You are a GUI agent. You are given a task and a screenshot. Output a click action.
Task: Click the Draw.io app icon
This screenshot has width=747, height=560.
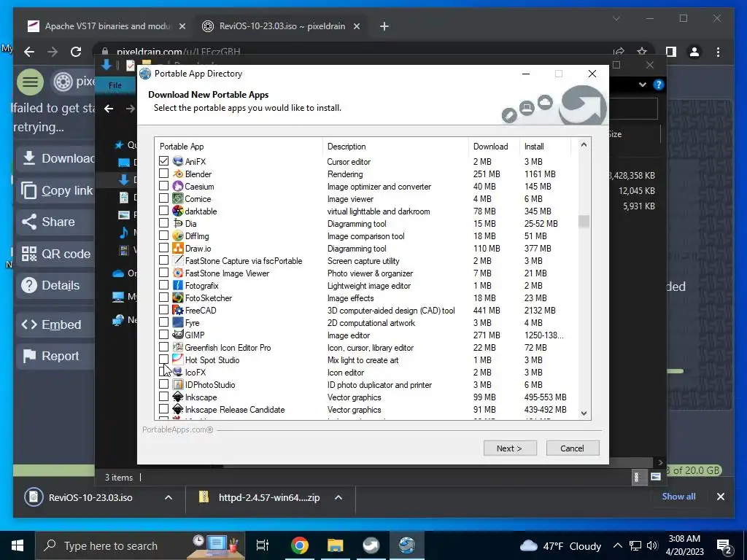coord(178,248)
